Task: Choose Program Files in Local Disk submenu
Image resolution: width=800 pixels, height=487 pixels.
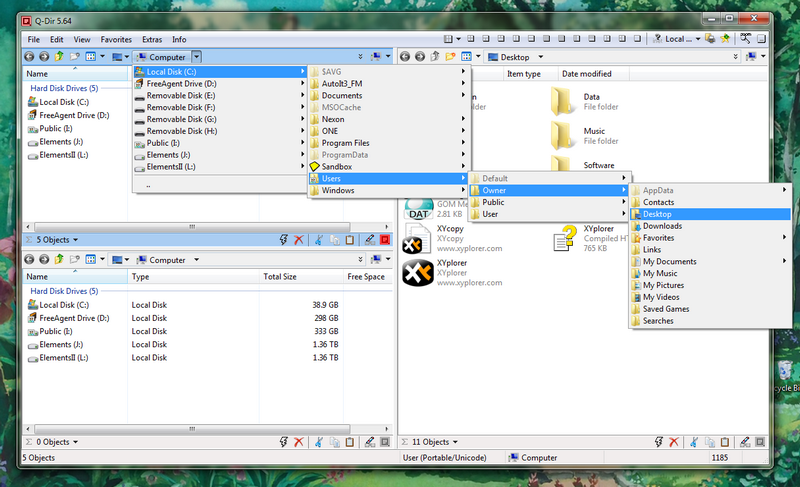Action: pyautogui.click(x=345, y=143)
